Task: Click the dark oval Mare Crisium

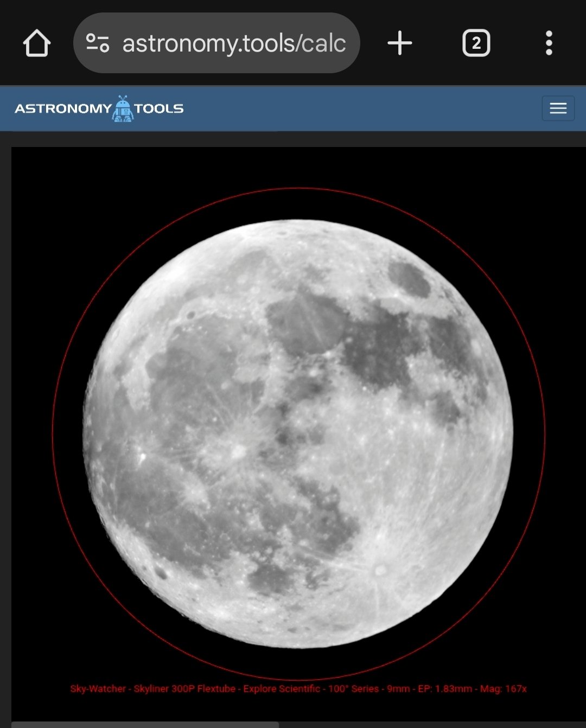Action: [410, 279]
